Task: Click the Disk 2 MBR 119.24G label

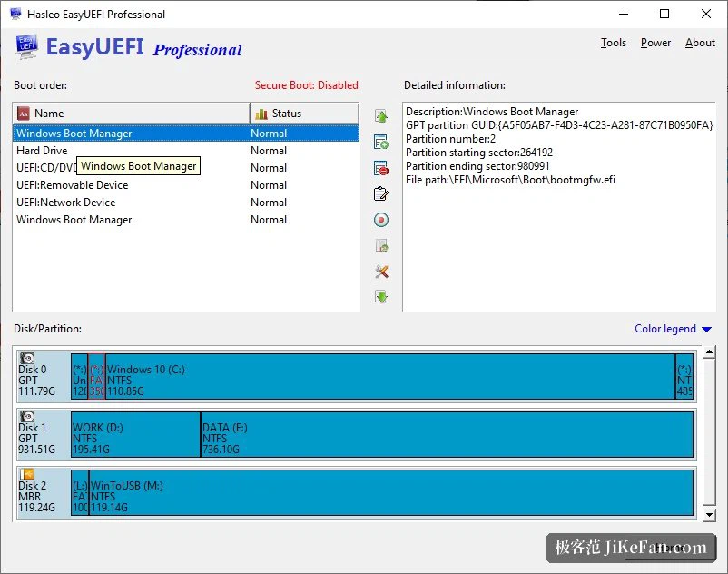Action: 36,497
